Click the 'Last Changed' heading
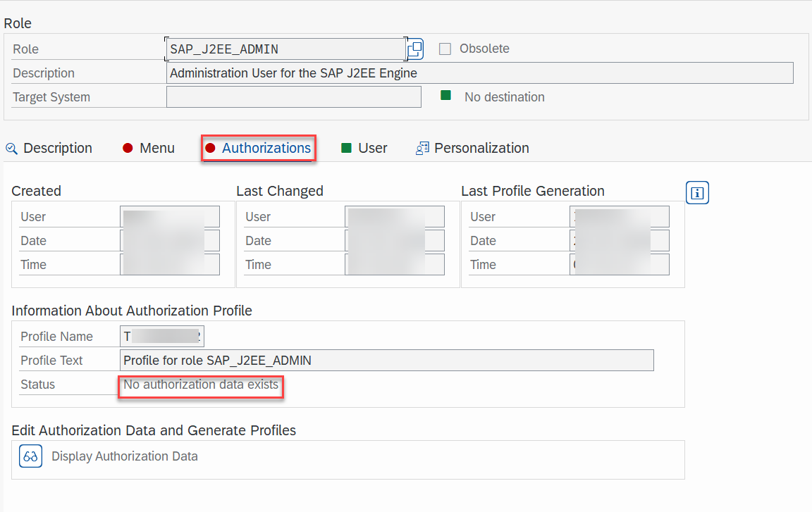 pos(280,191)
